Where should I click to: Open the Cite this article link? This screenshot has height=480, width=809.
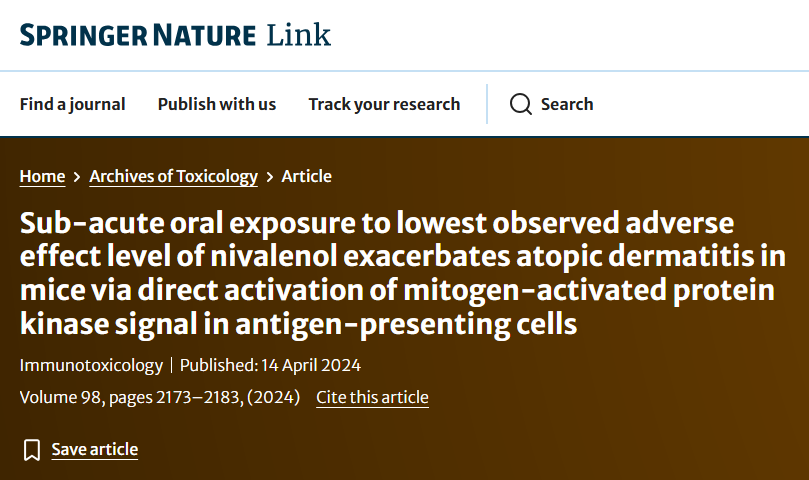click(372, 397)
